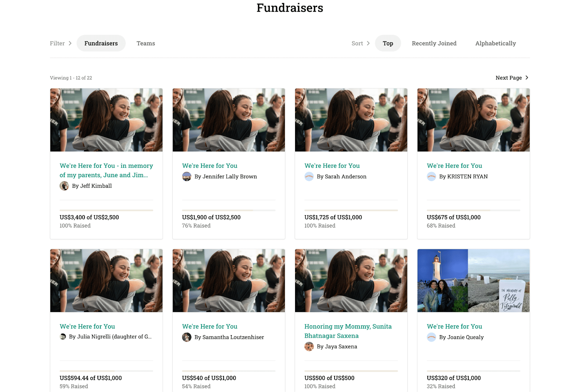The image size is (580, 392).
Task: Select the Recently Joined sort option
Action: [x=434, y=43]
